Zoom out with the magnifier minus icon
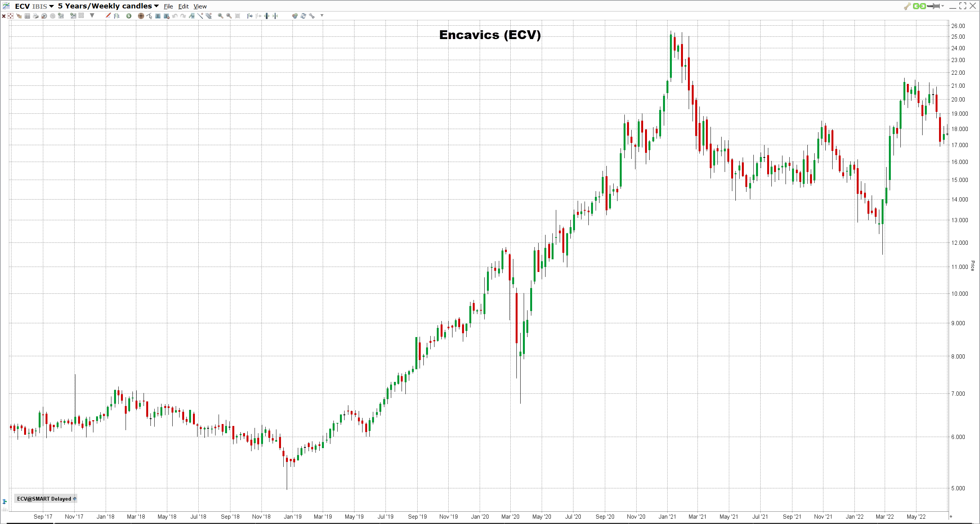 click(x=229, y=16)
